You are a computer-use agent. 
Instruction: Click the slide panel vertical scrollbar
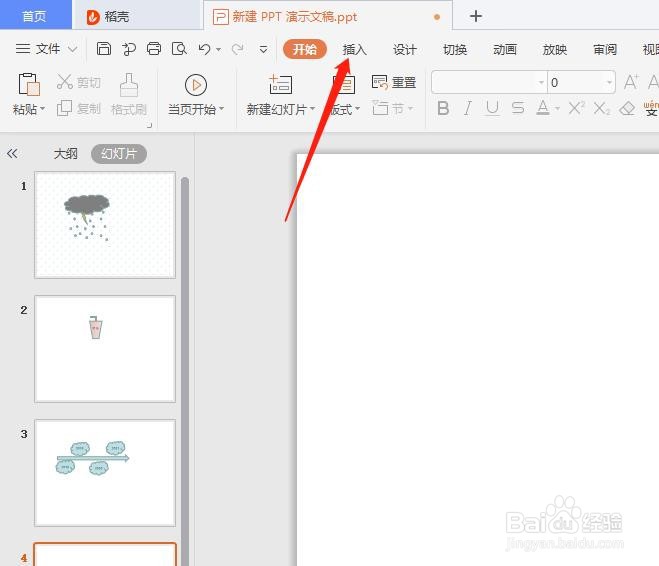[185, 371]
